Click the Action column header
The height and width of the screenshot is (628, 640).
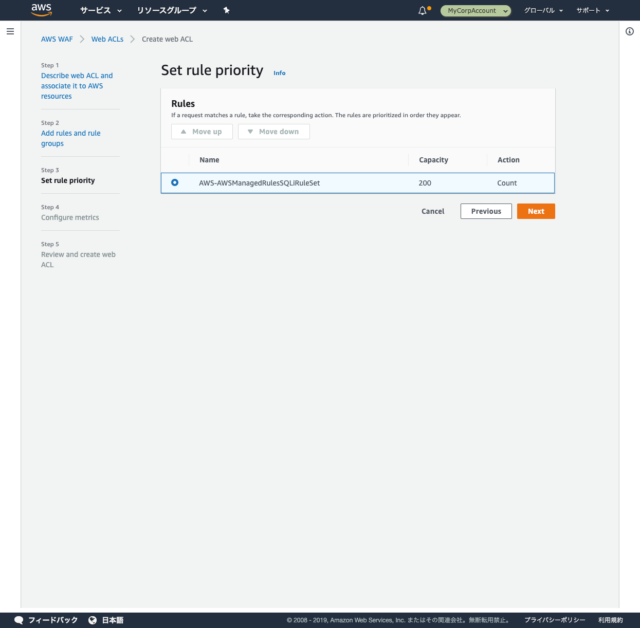pos(508,160)
